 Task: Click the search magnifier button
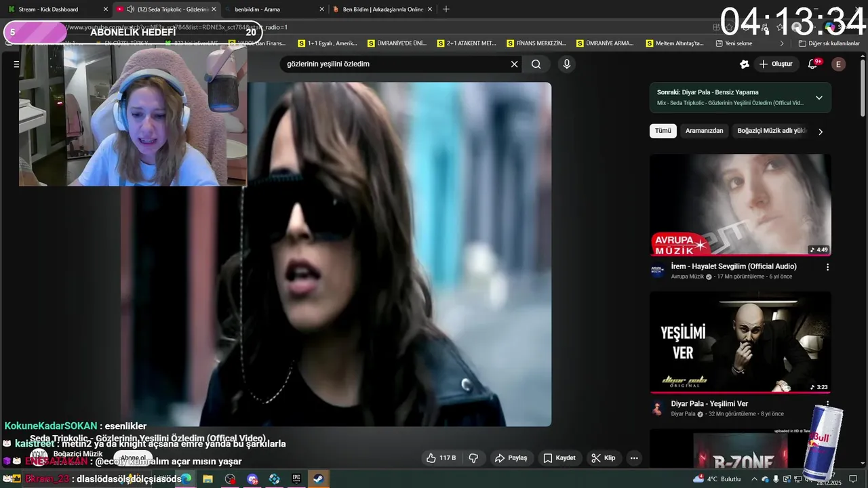[536, 64]
